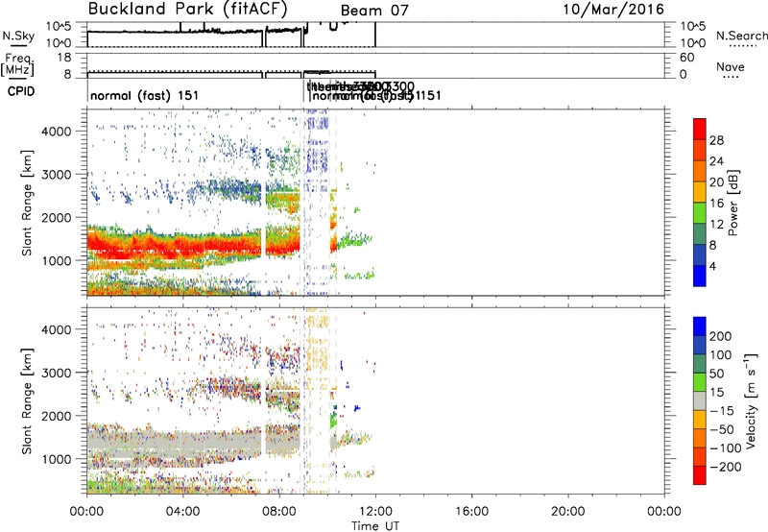Screen dimensions: 768x532
Task: Click the '60' Nave axis tick
Action: (686, 58)
